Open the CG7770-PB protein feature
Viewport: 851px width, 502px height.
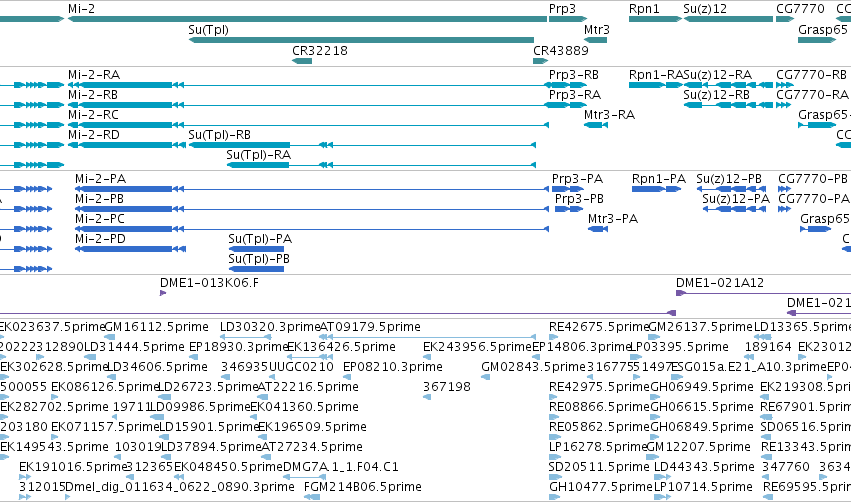(x=784, y=189)
